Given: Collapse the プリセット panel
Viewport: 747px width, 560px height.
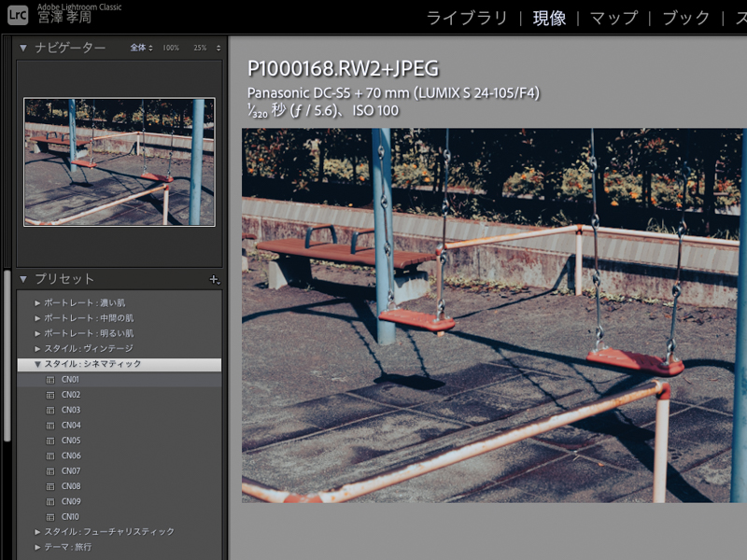Looking at the screenshot, I should [22, 279].
